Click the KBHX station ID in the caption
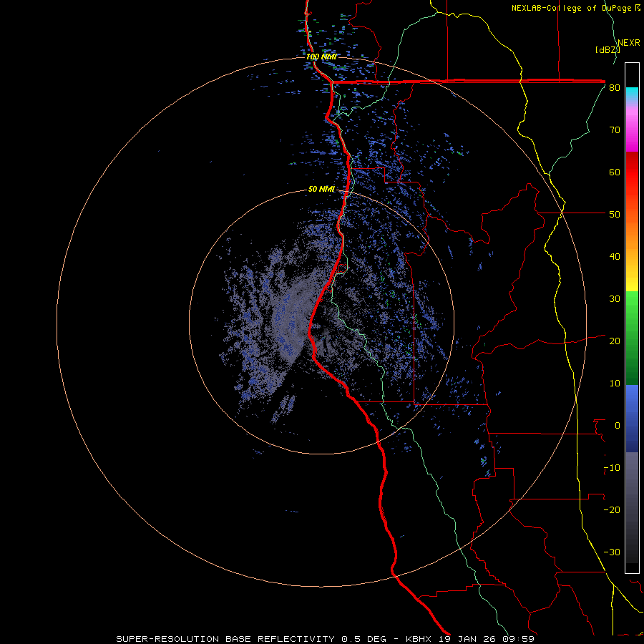The height and width of the screenshot is (644, 644). pos(420,639)
